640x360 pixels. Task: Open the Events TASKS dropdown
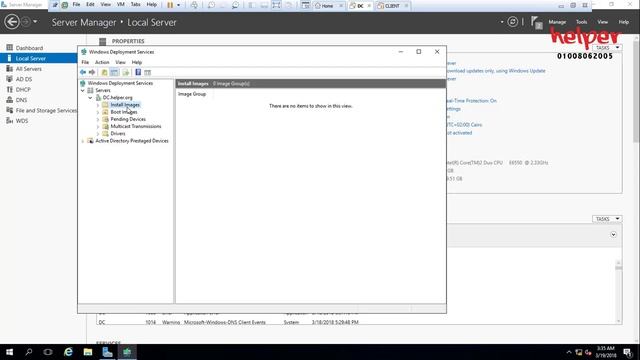click(x=607, y=219)
